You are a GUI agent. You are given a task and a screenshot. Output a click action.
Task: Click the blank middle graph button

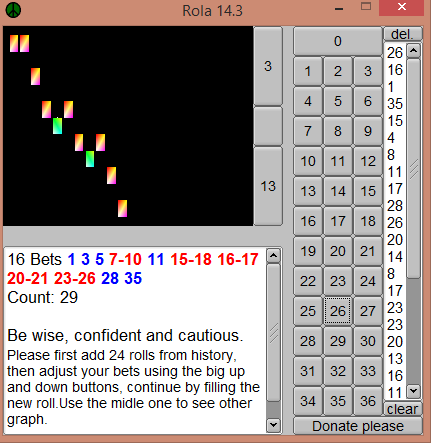[268, 126]
